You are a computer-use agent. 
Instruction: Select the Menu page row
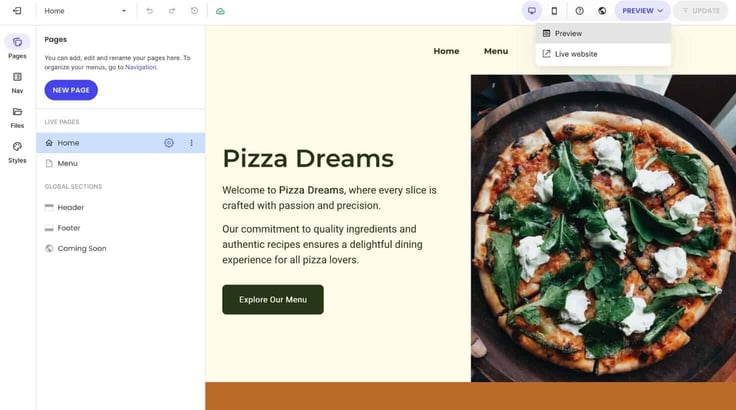point(121,163)
